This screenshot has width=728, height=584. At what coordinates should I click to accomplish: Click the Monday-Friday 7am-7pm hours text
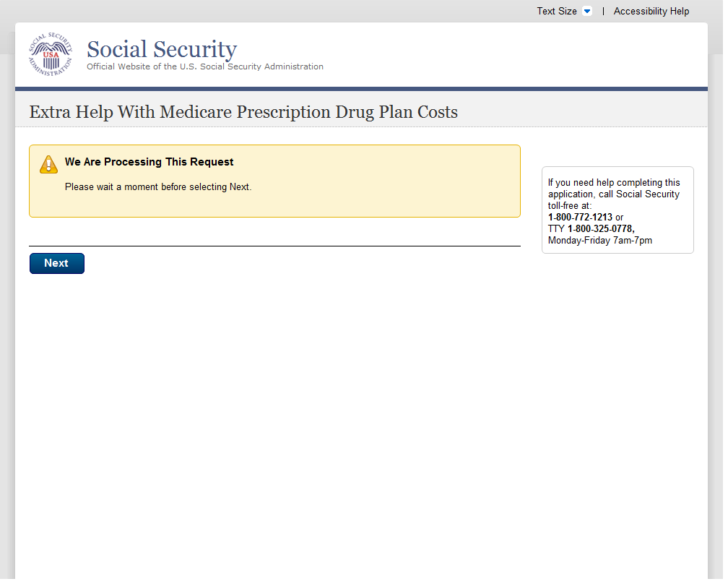(599, 240)
